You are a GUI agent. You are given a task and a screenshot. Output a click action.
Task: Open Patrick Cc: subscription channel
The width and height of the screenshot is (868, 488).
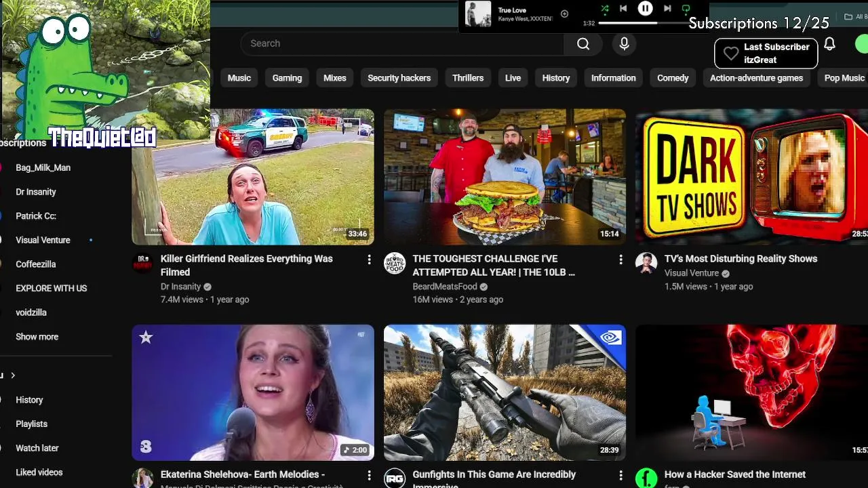pos(36,216)
